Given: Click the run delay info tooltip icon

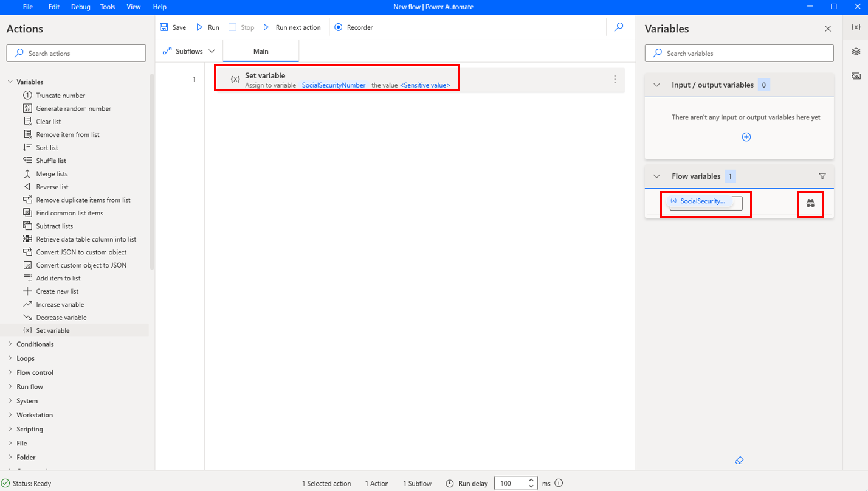Looking at the screenshot, I should [558, 483].
